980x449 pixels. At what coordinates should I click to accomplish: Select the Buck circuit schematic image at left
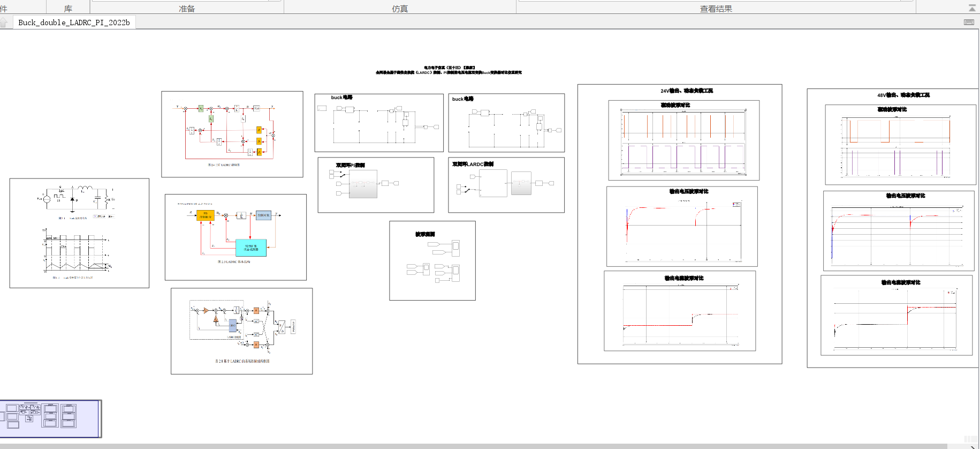pyautogui.click(x=79, y=233)
